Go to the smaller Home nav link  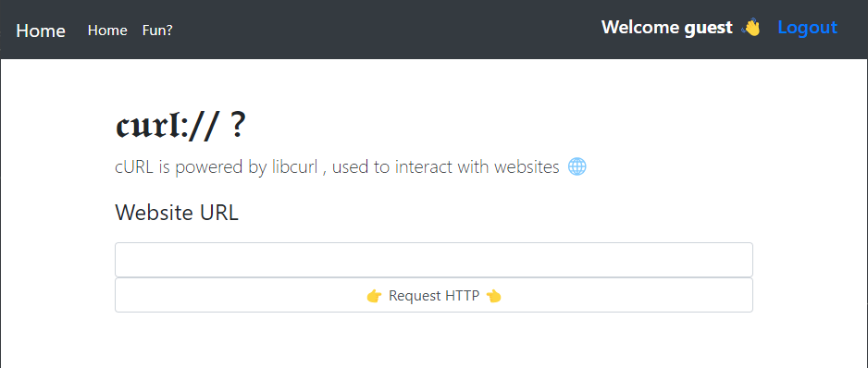[x=107, y=31]
